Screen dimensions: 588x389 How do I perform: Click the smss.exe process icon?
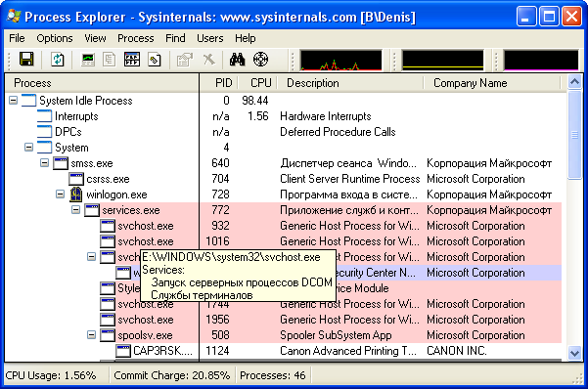pyautogui.click(x=61, y=163)
